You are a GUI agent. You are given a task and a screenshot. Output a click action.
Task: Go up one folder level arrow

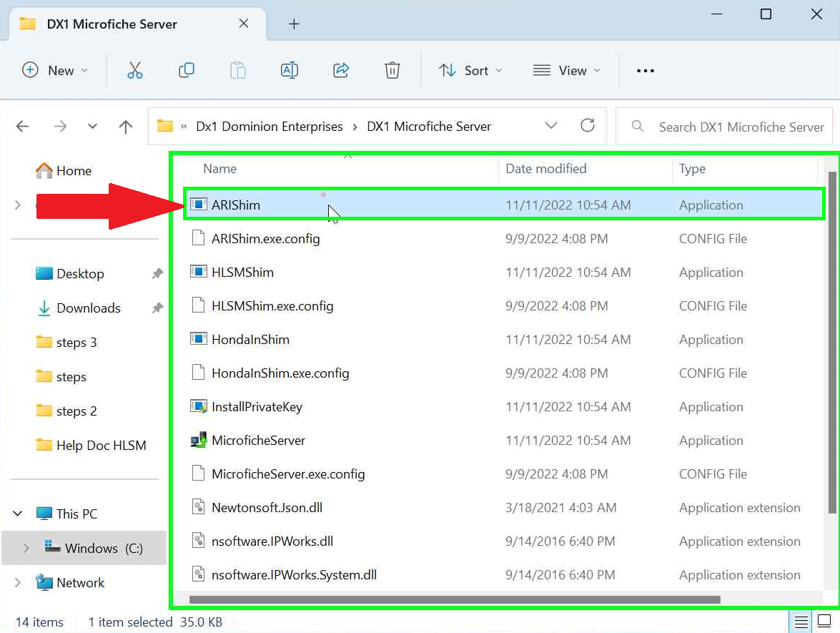click(x=125, y=127)
